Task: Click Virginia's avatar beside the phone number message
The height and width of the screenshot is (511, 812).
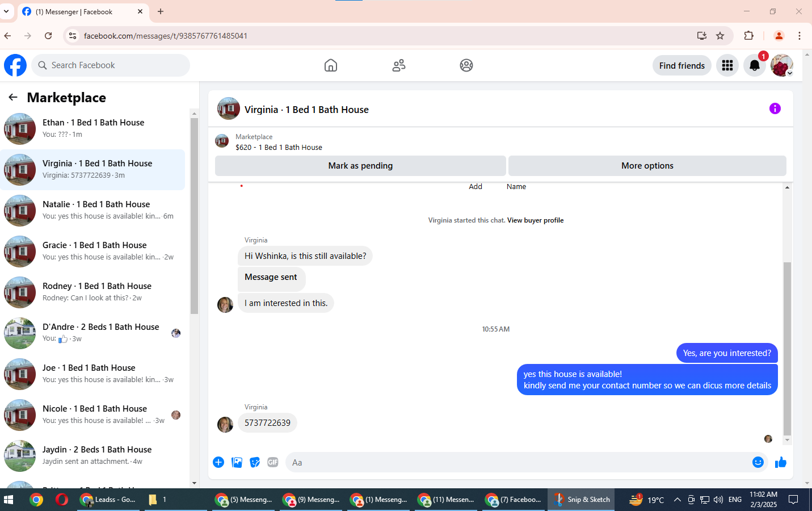Action: 225,425
